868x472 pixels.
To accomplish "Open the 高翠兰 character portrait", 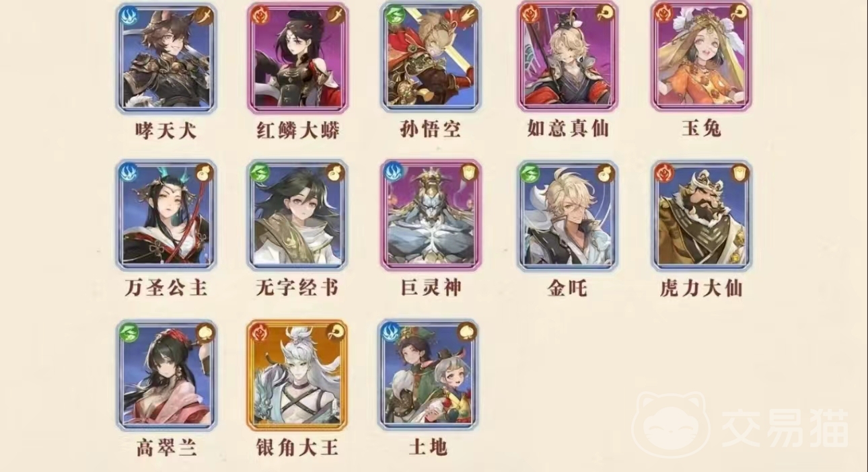I will [166, 375].
